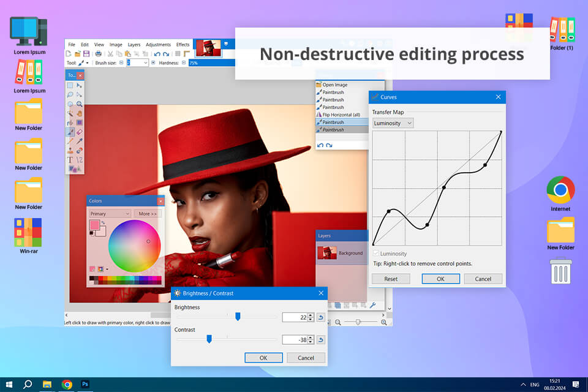The width and height of the screenshot is (588, 392).
Task: Open the Adjustments menu
Action: tap(158, 45)
